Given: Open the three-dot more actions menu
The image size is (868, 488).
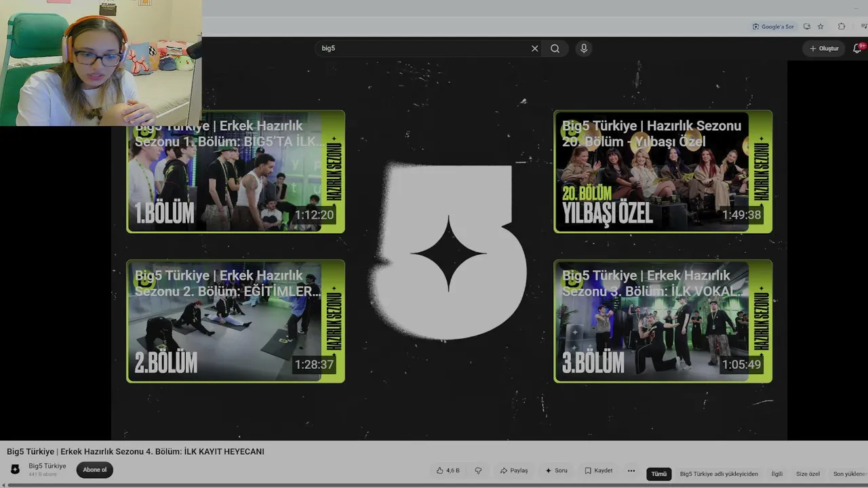Looking at the screenshot, I should [631, 470].
